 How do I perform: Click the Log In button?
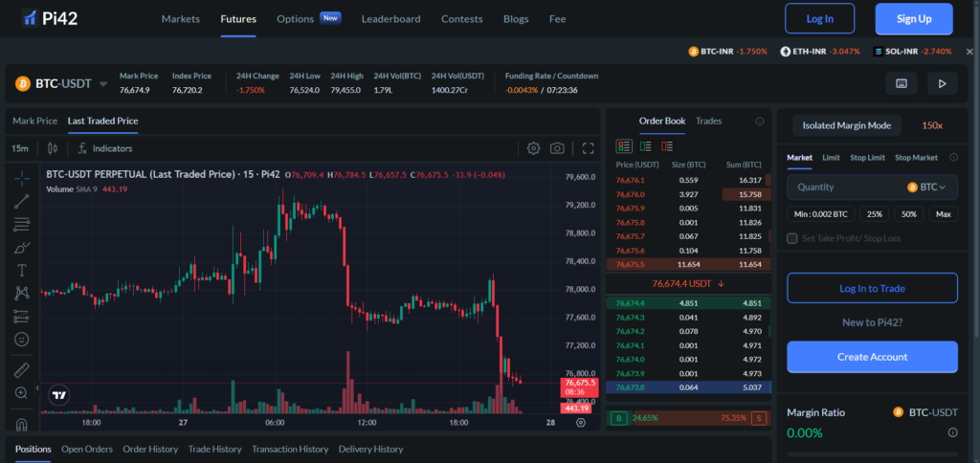click(819, 19)
